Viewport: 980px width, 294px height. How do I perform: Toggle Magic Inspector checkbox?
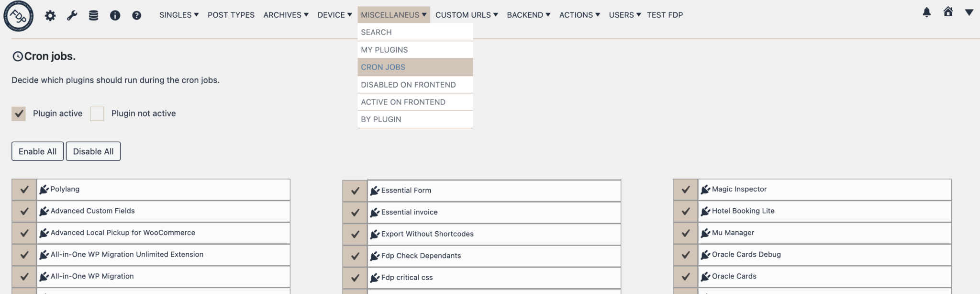pos(686,190)
